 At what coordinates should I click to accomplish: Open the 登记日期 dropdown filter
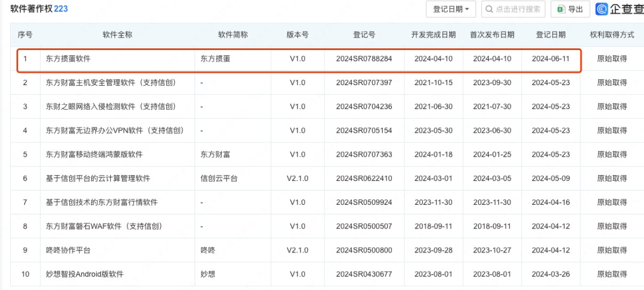(x=451, y=9)
